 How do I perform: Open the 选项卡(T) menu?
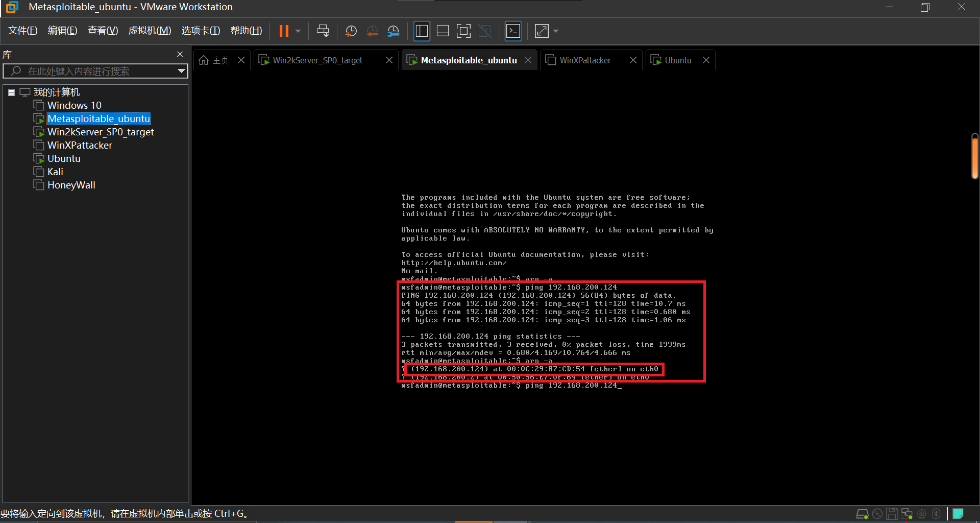[x=201, y=31]
